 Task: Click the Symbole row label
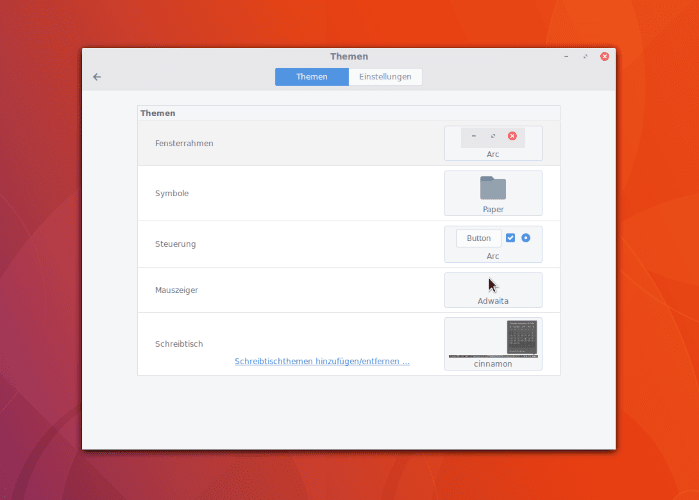(x=172, y=193)
